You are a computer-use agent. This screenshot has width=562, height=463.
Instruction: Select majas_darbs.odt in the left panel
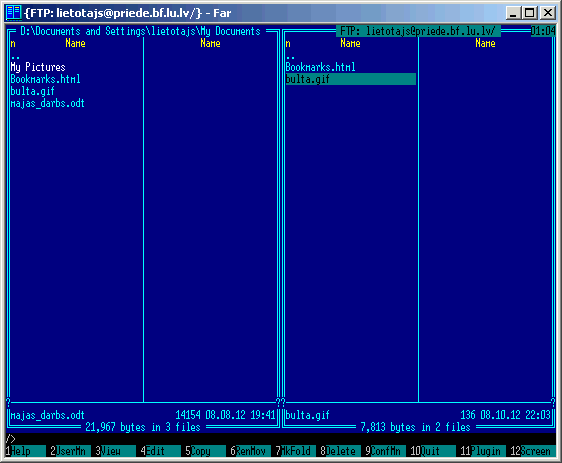(x=47, y=103)
